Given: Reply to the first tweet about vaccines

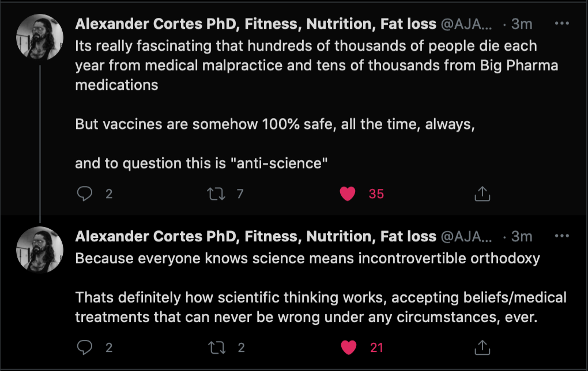Looking at the screenshot, I should click(x=85, y=194).
